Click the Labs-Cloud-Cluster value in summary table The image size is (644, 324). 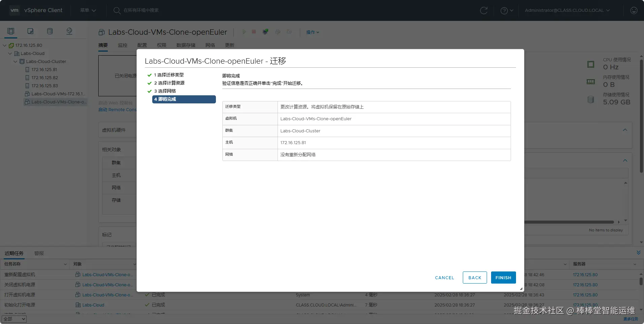300,131
